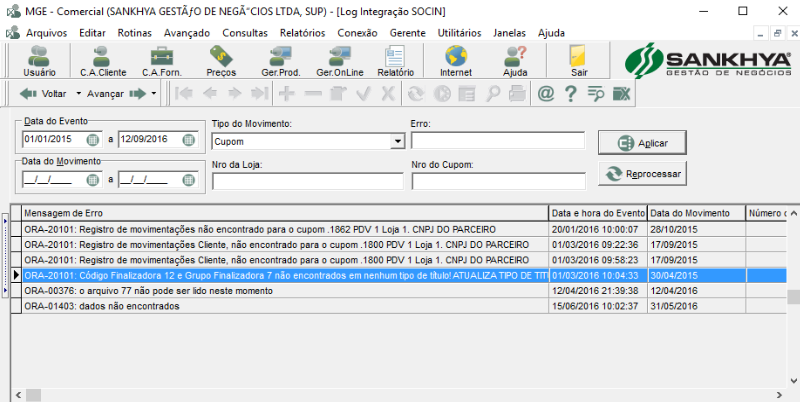Image resolution: width=800 pixels, height=402 pixels.
Task: Open the Editar menu
Action: [92, 33]
